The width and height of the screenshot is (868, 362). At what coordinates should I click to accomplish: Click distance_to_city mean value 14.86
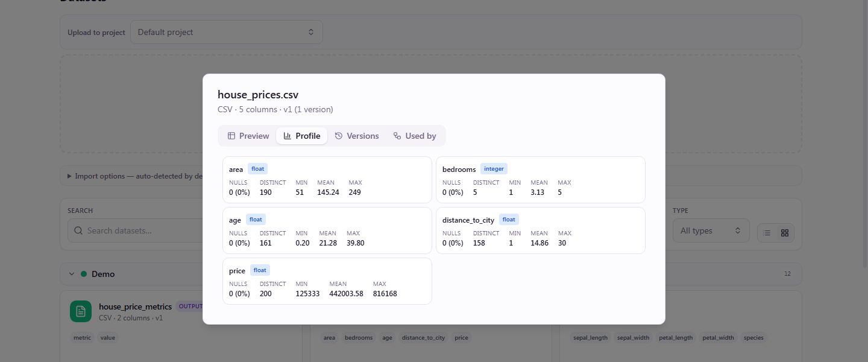[x=539, y=243]
